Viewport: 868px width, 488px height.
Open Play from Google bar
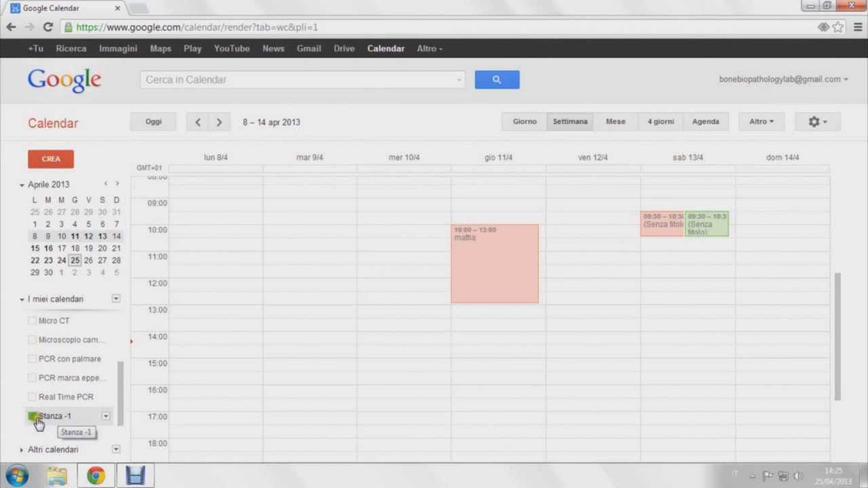[193, 48]
